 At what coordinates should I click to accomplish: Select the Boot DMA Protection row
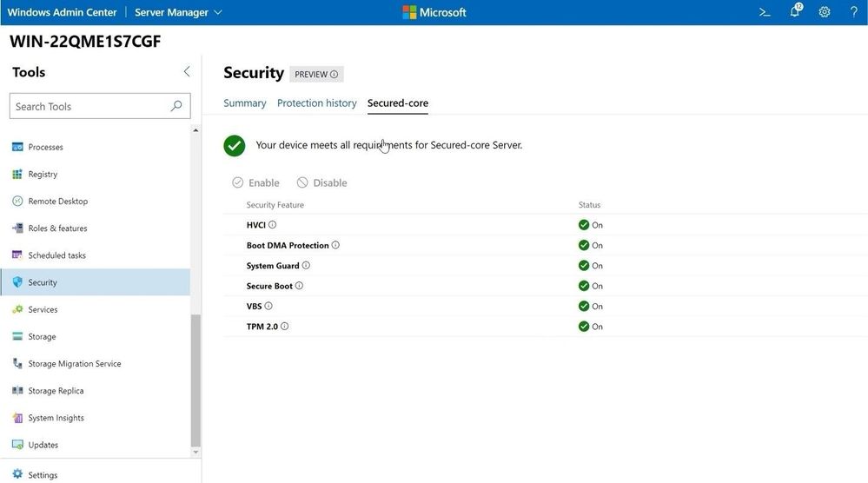[546, 245]
